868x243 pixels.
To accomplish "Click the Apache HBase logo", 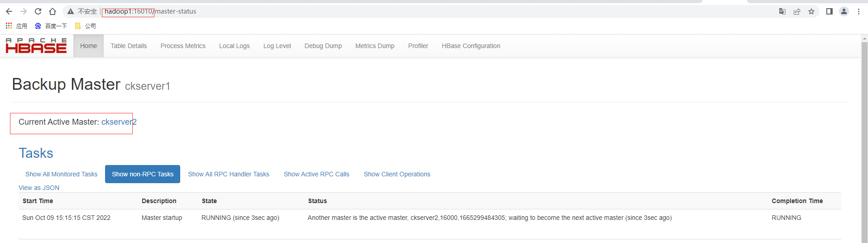I will click(36, 46).
